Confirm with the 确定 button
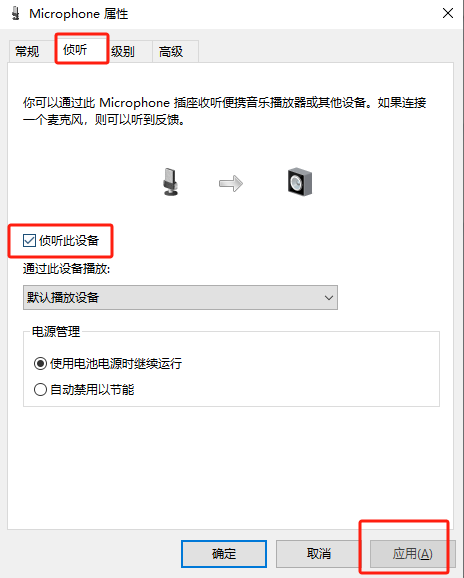Screen dimensions: 464x578 (224, 554)
